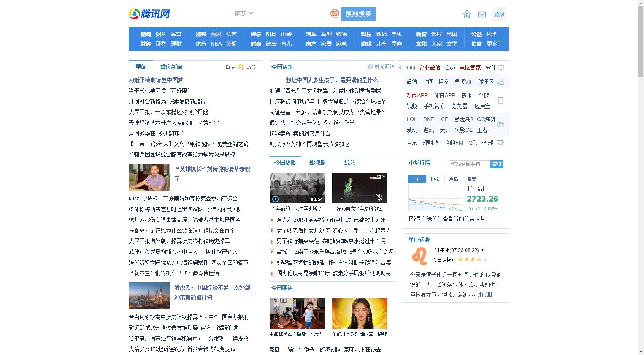Screen dimensions: 644x355
Task: Open the 网页 search type dropdown
Action: click(244, 14)
